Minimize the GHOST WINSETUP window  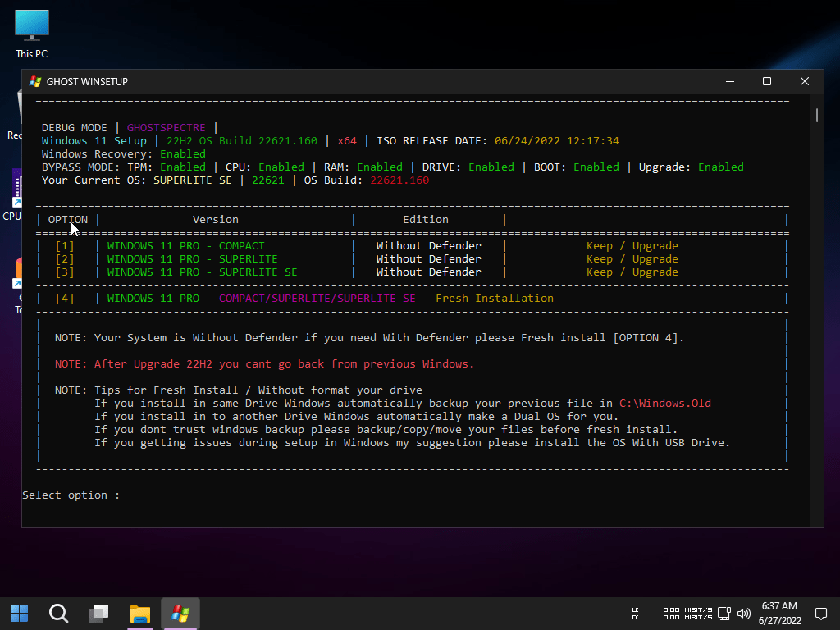coord(729,81)
